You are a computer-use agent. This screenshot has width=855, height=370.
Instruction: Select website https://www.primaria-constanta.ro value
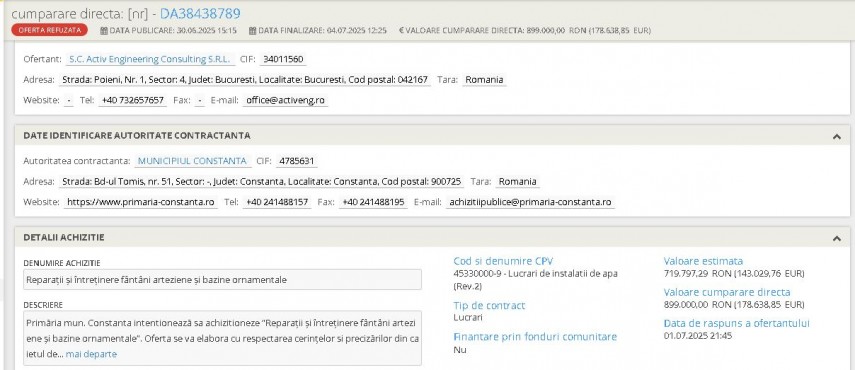[141, 202]
